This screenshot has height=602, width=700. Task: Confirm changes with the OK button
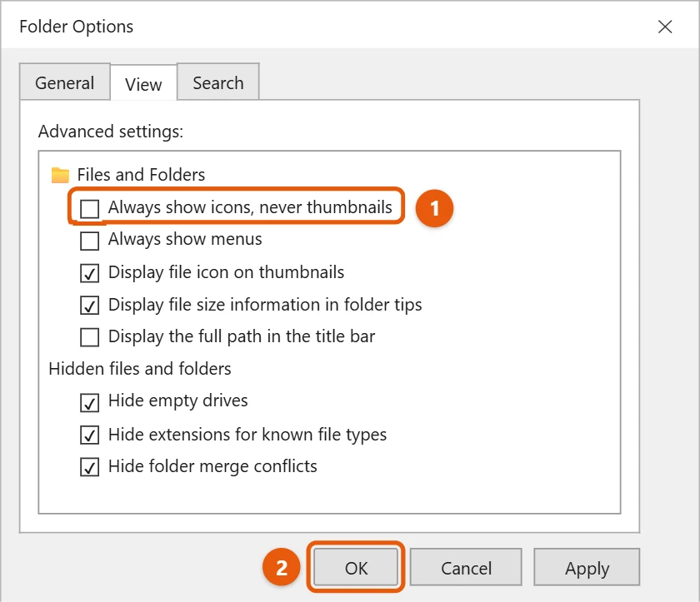pos(356,567)
